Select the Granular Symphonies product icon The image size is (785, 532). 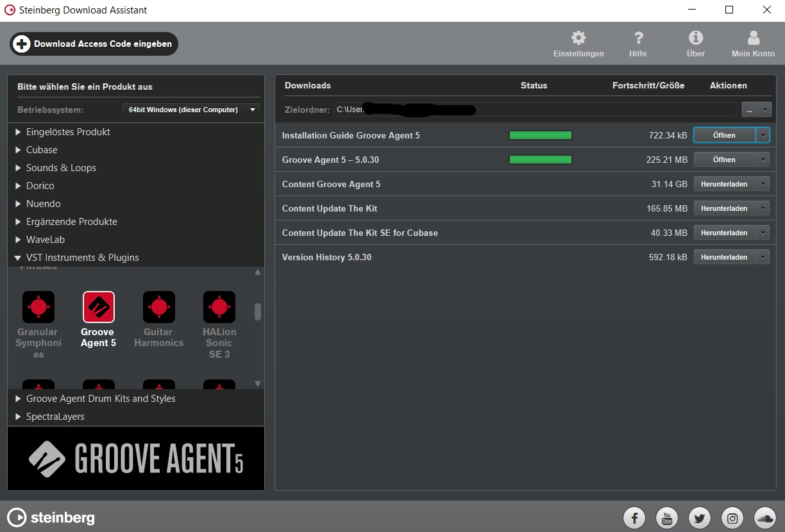coord(38,306)
